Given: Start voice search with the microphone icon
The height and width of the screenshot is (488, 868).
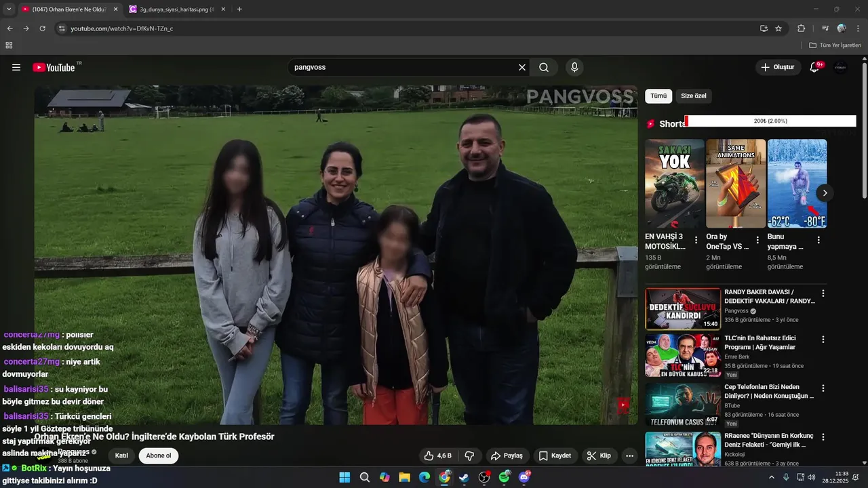Looking at the screenshot, I should coord(574,67).
